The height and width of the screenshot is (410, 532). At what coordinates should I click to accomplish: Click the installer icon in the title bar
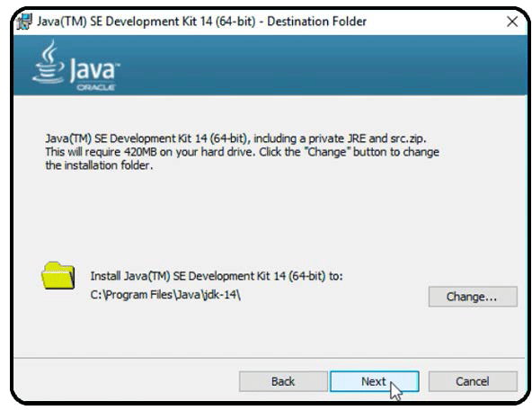(x=24, y=22)
